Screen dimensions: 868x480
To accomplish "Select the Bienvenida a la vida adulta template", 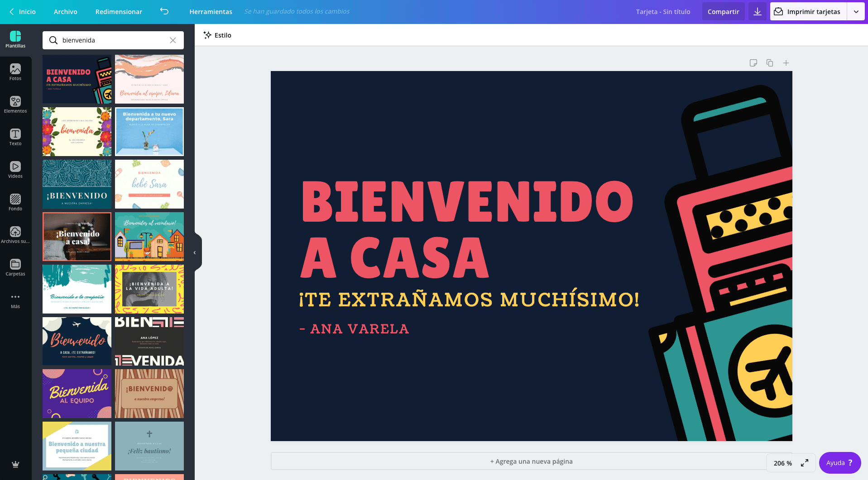I will [x=149, y=289].
